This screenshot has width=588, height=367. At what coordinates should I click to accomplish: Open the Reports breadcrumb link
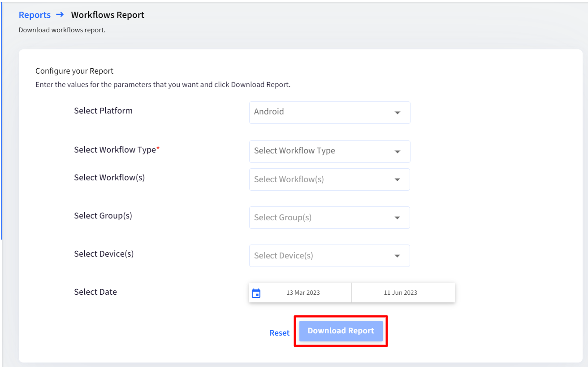pyautogui.click(x=35, y=15)
